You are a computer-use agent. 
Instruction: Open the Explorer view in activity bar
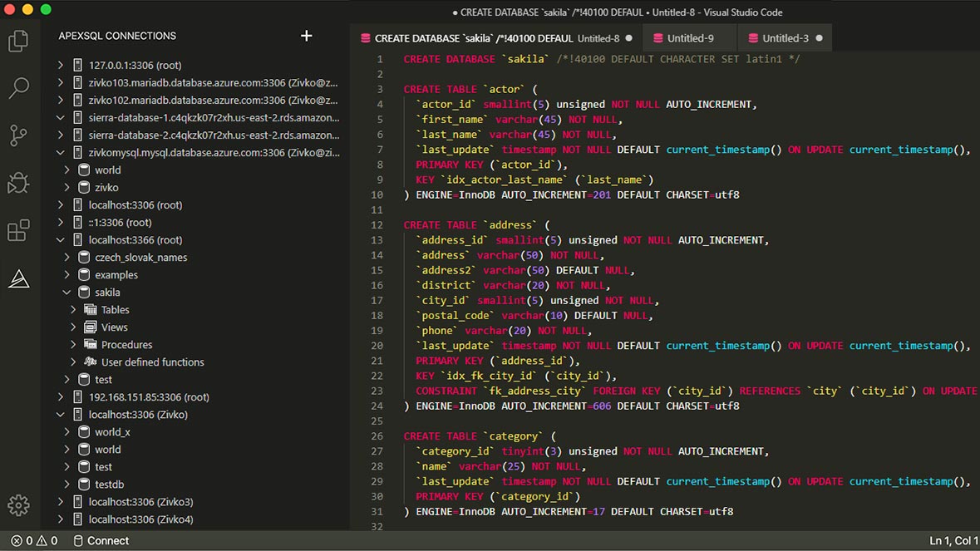tap(18, 41)
